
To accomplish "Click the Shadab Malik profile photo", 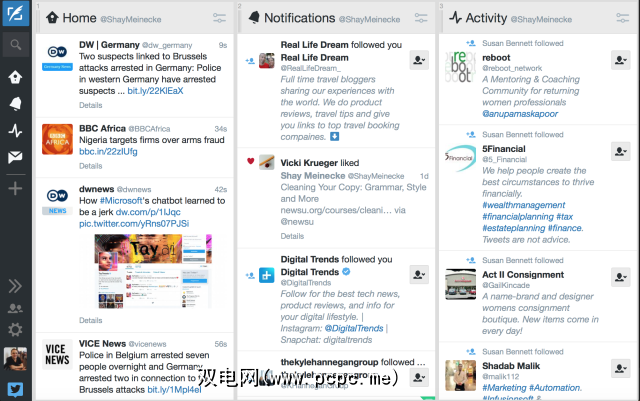I will [x=460, y=375].
